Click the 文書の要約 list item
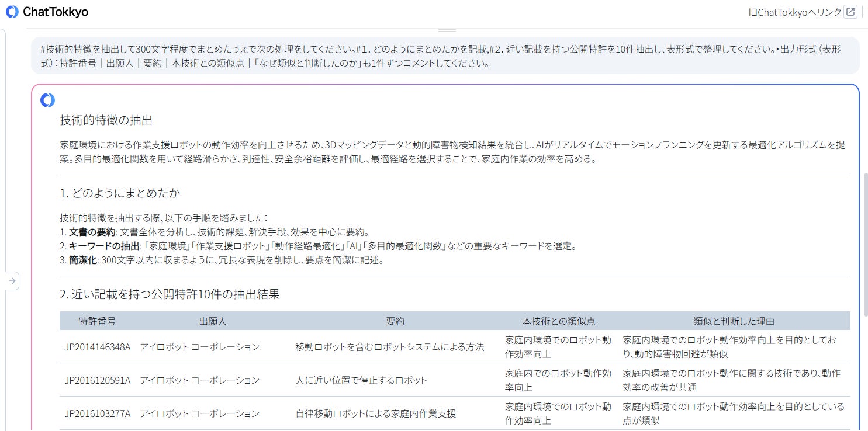This screenshot has height=431, width=868. pos(214,232)
